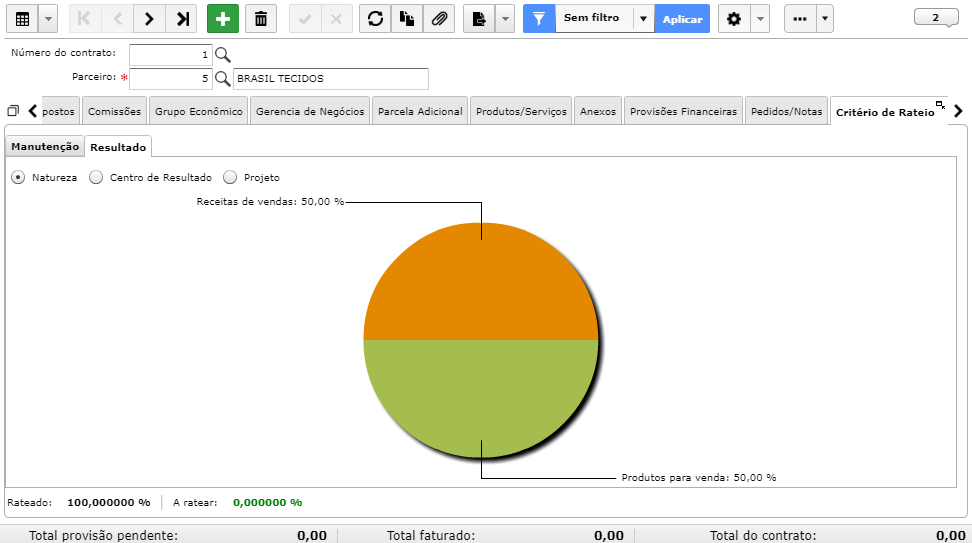Select the Centro de Resultado radio option
The height and width of the screenshot is (543, 972).
[x=96, y=177]
